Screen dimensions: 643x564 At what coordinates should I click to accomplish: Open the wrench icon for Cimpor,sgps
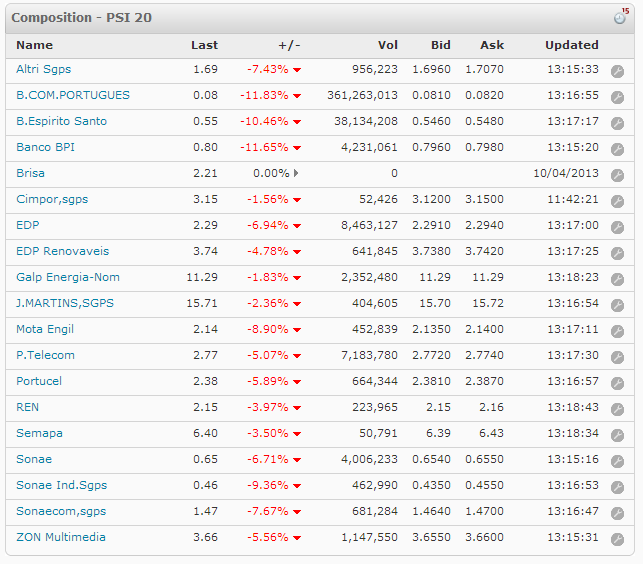[617, 201]
